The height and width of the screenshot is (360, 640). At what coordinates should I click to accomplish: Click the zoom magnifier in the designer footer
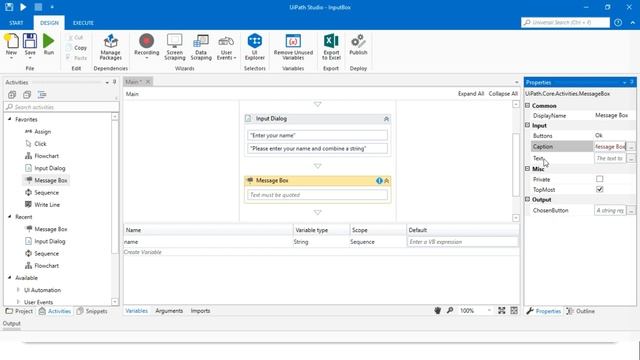[450, 311]
